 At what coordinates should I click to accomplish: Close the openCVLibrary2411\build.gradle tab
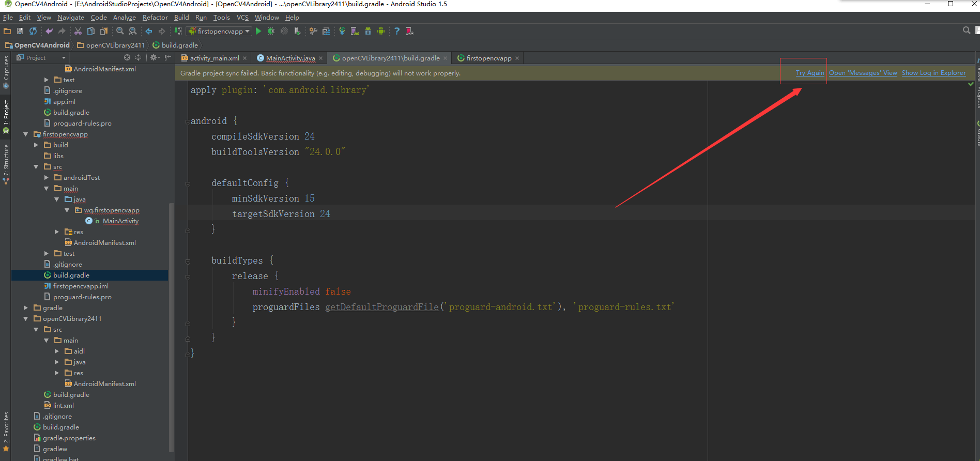445,58
